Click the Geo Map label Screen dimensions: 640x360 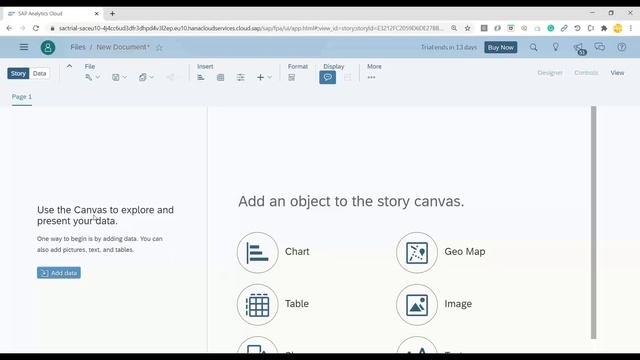click(x=465, y=251)
